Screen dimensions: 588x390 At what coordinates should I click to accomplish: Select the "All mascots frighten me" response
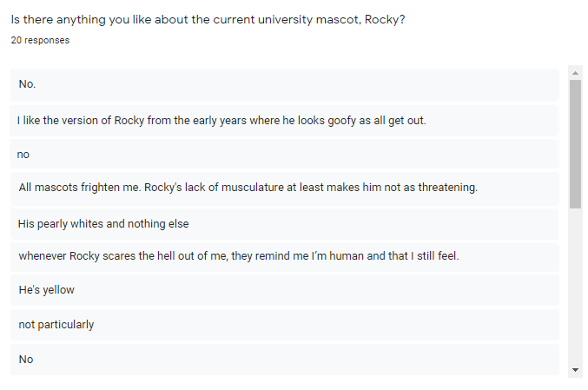[248, 188]
